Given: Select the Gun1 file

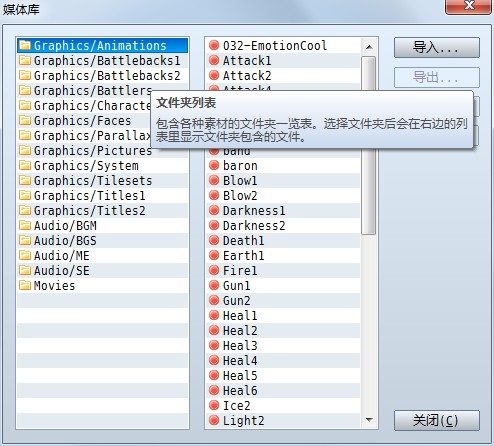Looking at the screenshot, I should 283,285.
